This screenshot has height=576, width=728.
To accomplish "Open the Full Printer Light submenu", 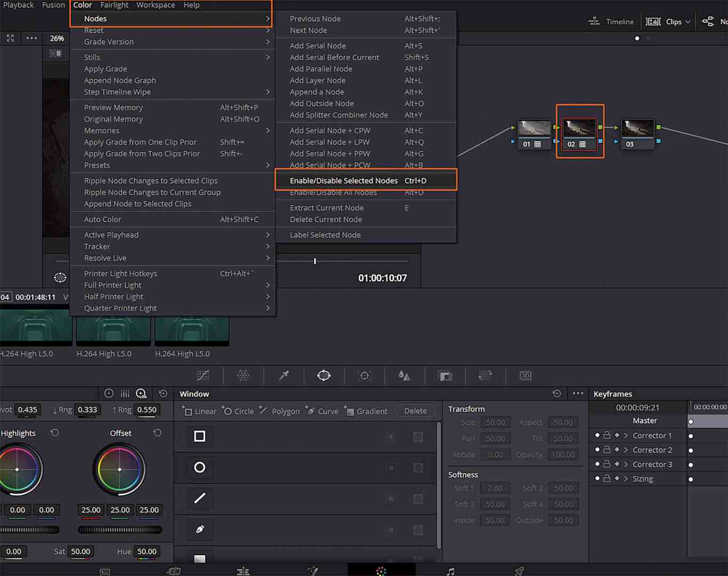I will [x=173, y=285].
